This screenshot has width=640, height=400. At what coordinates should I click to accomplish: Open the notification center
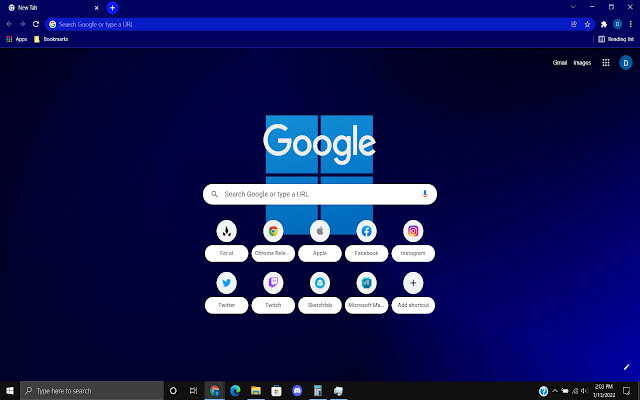[x=627, y=391]
